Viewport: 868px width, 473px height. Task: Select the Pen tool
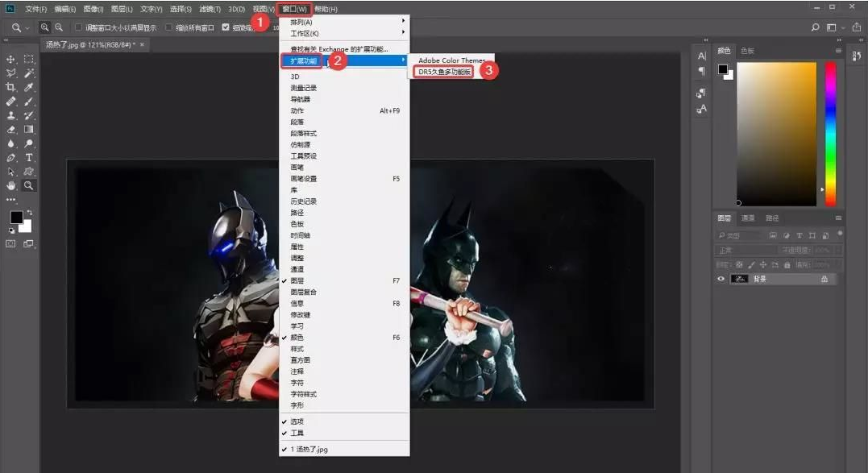(x=10, y=158)
